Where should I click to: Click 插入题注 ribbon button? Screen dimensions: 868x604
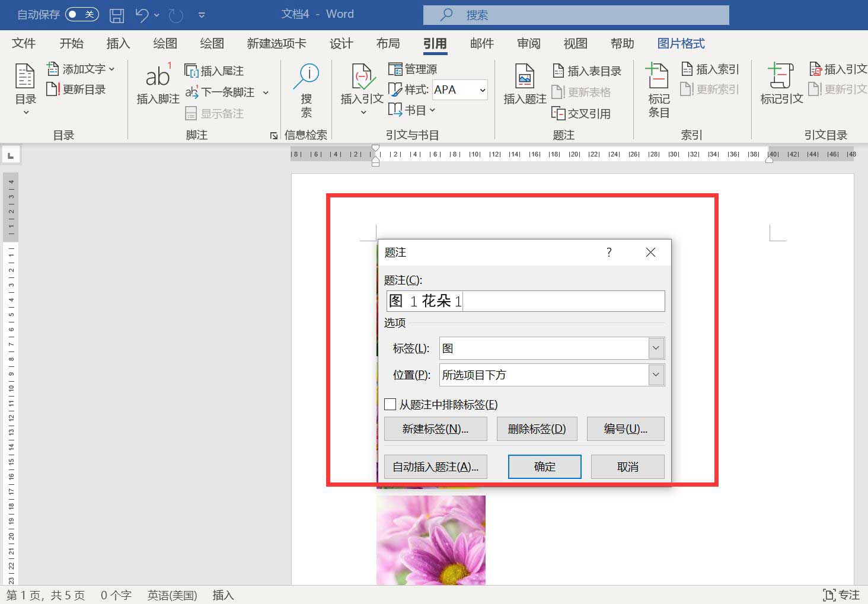525,84
